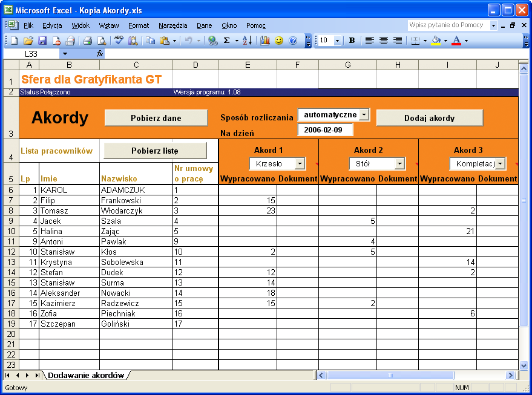Open the Narzędzia menu
Image resolution: width=532 pixels, height=395 pixels.
tap(173, 25)
